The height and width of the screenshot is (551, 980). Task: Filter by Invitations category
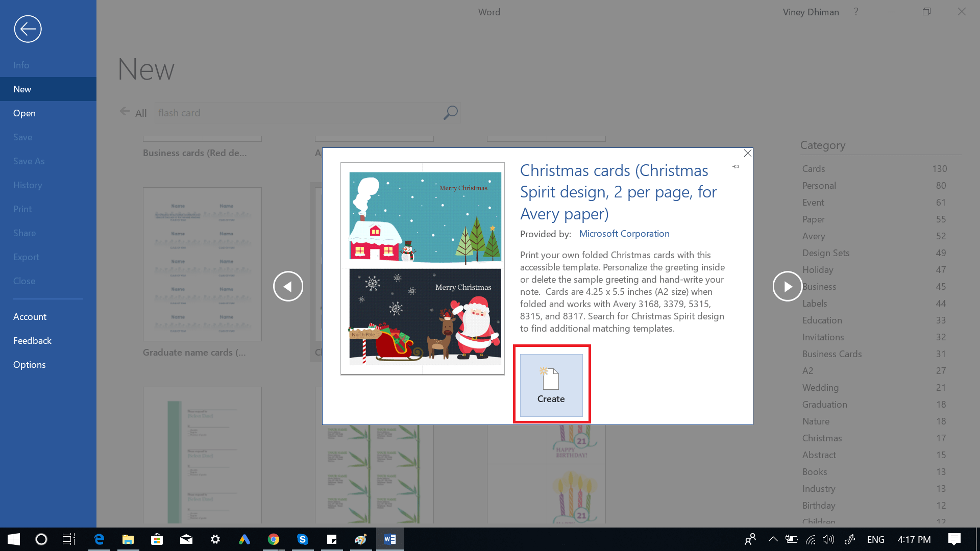point(874,337)
